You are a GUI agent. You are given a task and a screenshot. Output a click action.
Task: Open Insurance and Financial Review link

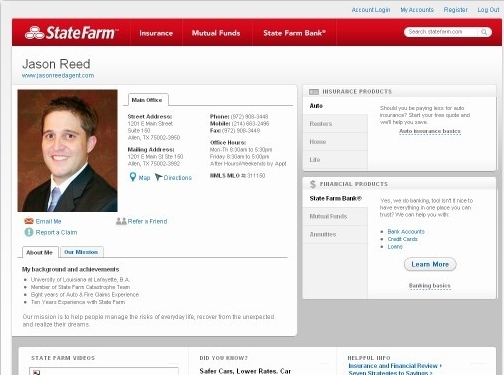pyautogui.click(x=395, y=366)
